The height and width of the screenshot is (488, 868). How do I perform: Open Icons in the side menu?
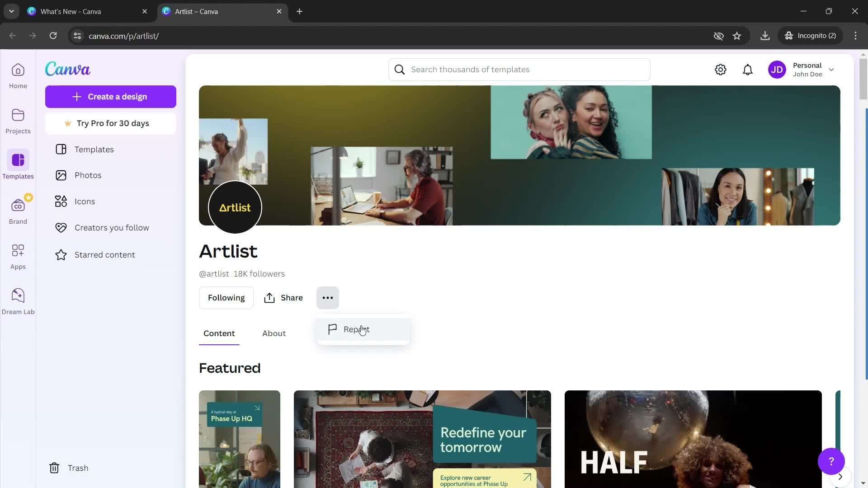click(111, 202)
